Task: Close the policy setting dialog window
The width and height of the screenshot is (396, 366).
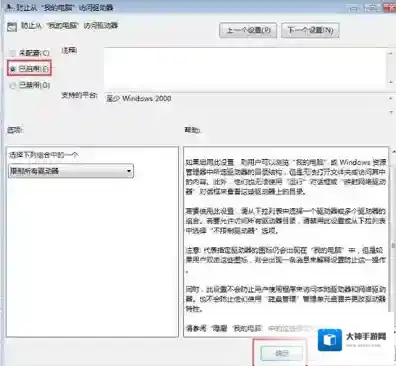Action: 389,8
